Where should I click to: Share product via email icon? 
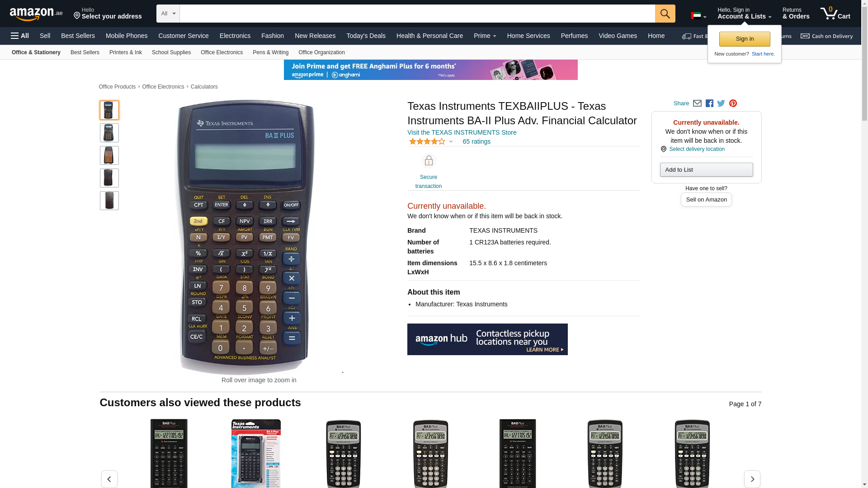pos(697,103)
